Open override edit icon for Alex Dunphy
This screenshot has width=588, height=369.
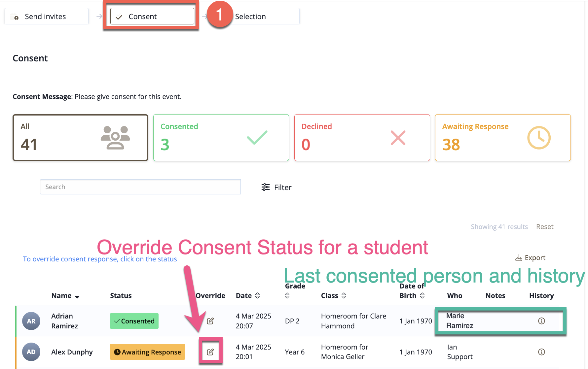[210, 352]
